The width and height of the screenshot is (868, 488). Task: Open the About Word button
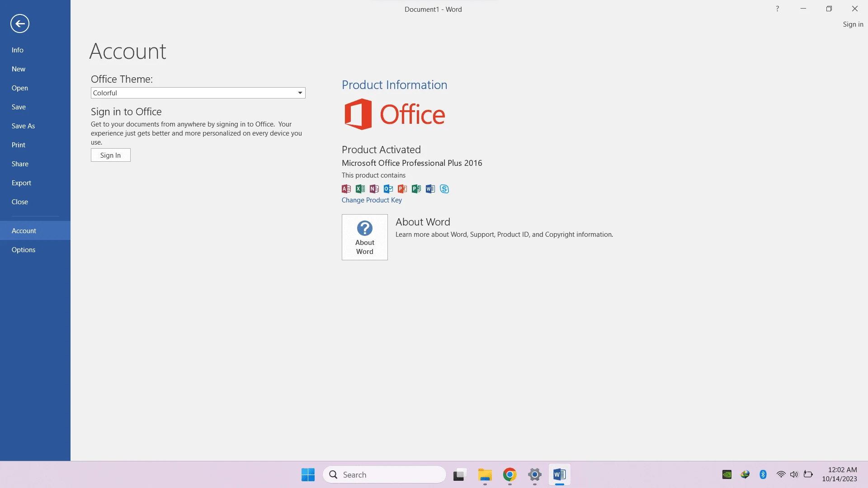[x=365, y=237]
